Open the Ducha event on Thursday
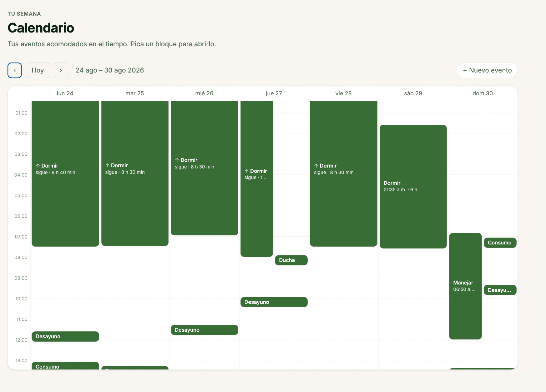 click(291, 260)
